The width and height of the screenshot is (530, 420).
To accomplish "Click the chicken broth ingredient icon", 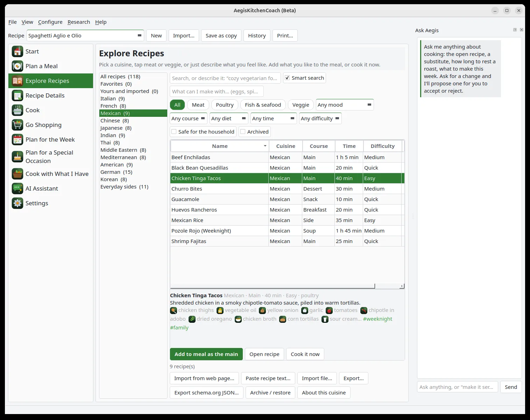I will tap(238, 319).
